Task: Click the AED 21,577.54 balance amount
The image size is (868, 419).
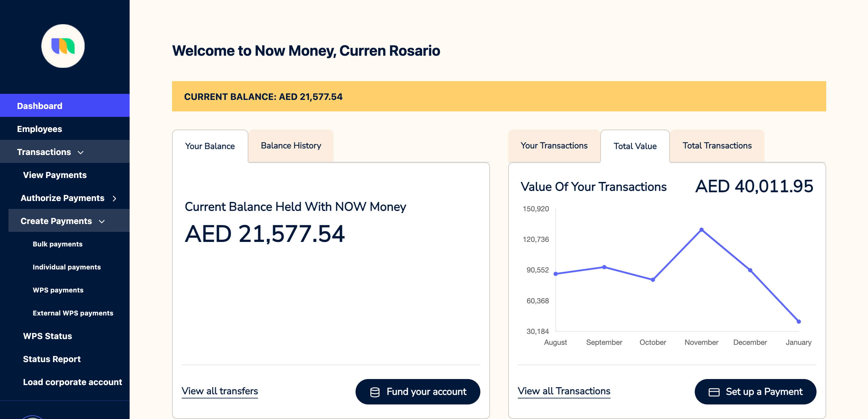Action: [265, 234]
